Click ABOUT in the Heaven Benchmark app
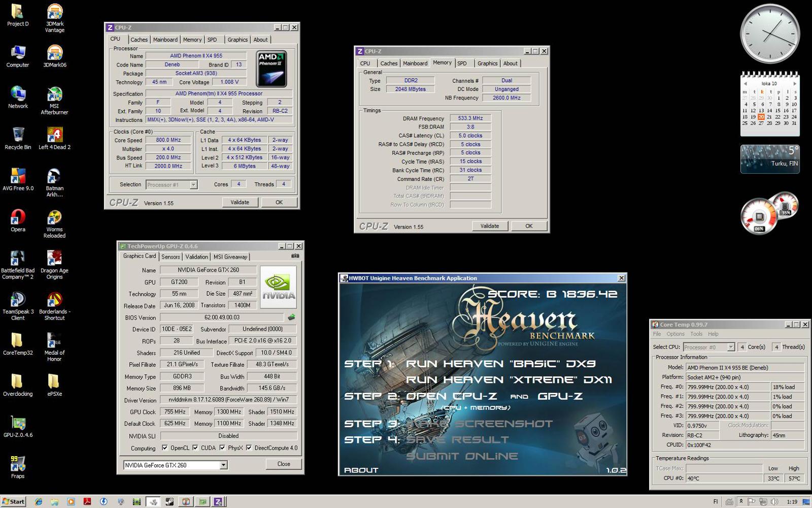 [361, 470]
